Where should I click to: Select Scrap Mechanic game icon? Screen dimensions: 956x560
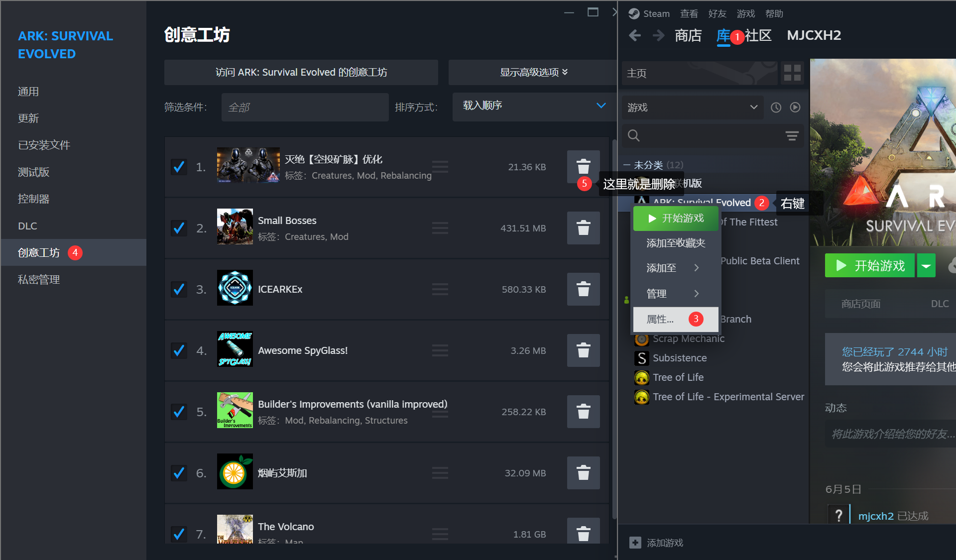[x=642, y=339]
